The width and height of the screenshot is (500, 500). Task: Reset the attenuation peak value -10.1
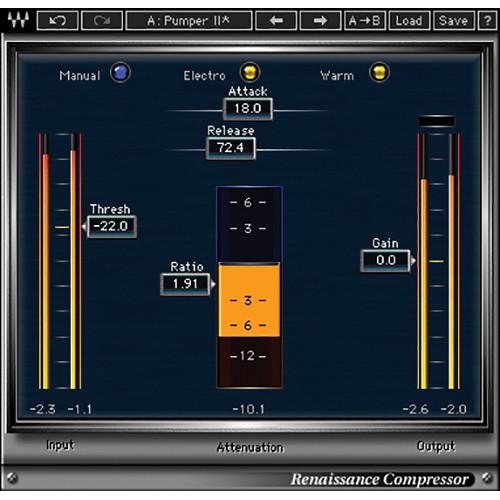pos(249,409)
